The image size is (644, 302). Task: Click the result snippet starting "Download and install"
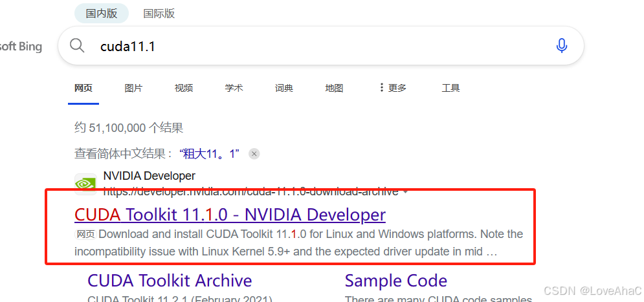click(298, 243)
